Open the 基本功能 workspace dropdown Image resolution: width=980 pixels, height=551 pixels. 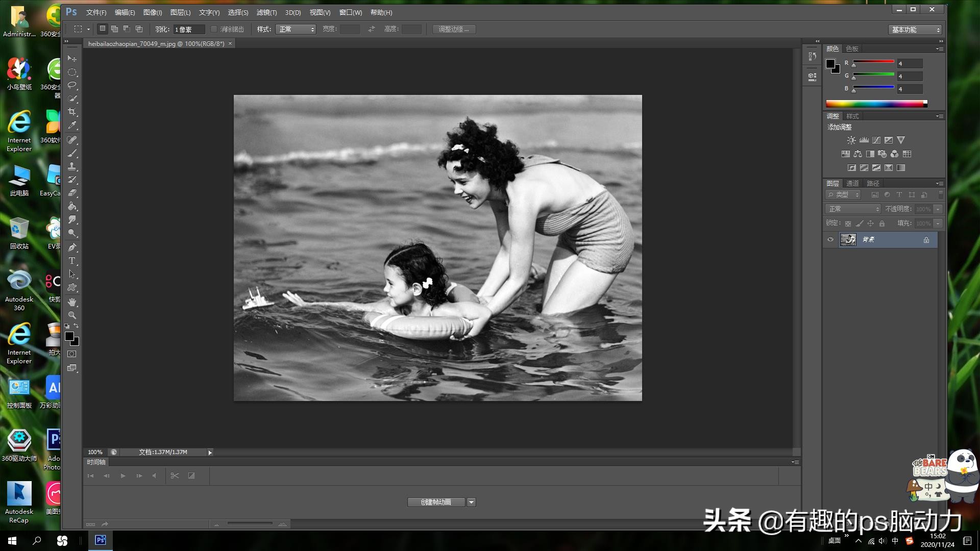[x=915, y=30]
